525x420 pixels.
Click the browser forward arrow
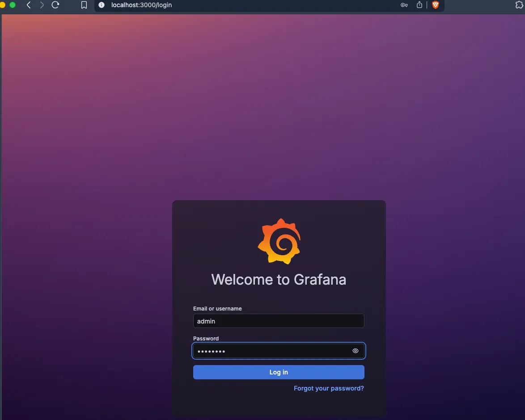[x=42, y=5]
